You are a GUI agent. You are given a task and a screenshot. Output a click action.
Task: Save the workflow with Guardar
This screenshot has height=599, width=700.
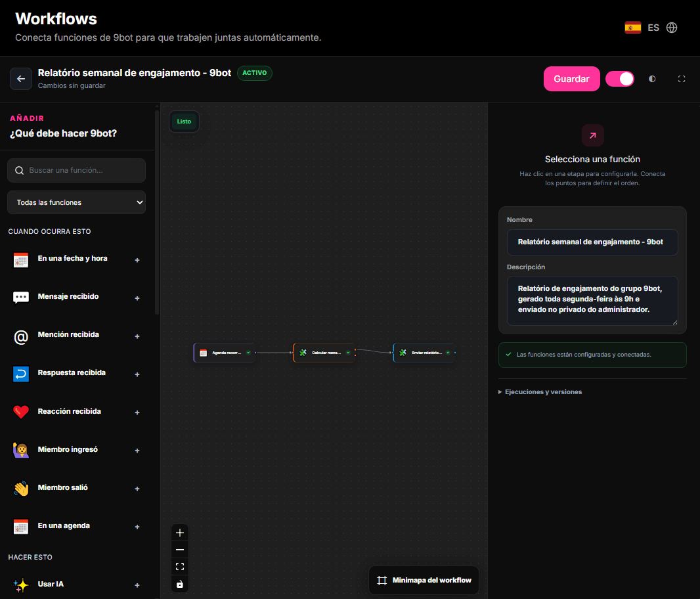tap(571, 79)
